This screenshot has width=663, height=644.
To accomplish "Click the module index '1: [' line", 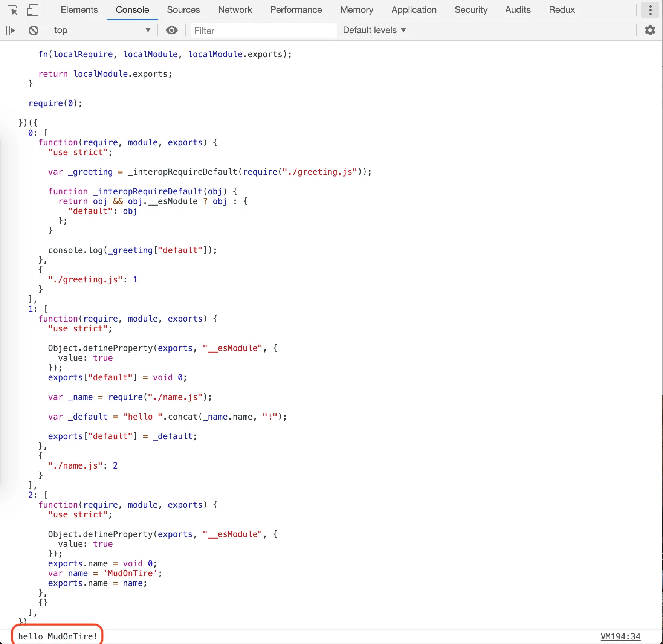I will pos(38,309).
